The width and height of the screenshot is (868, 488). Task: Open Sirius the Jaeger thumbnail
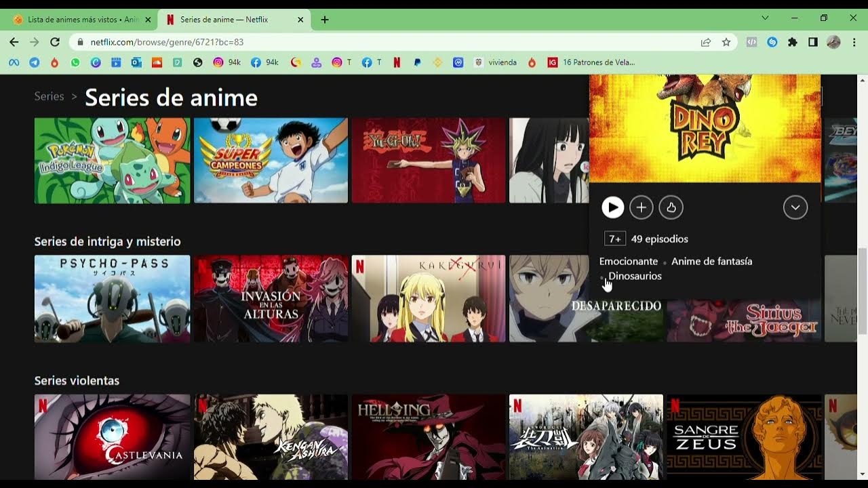(x=744, y=321)
